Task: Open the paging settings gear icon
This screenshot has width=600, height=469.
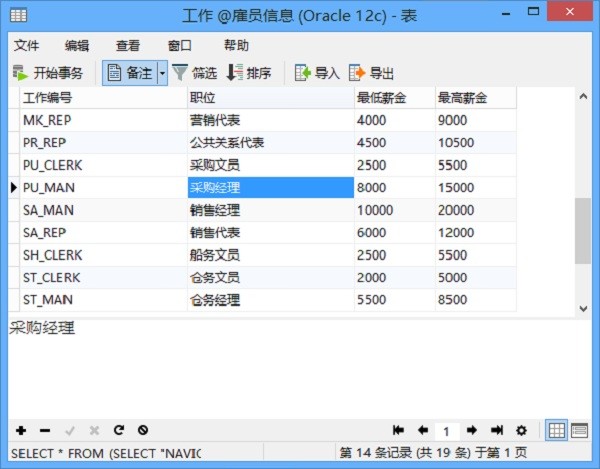Action: click(521, 430)
